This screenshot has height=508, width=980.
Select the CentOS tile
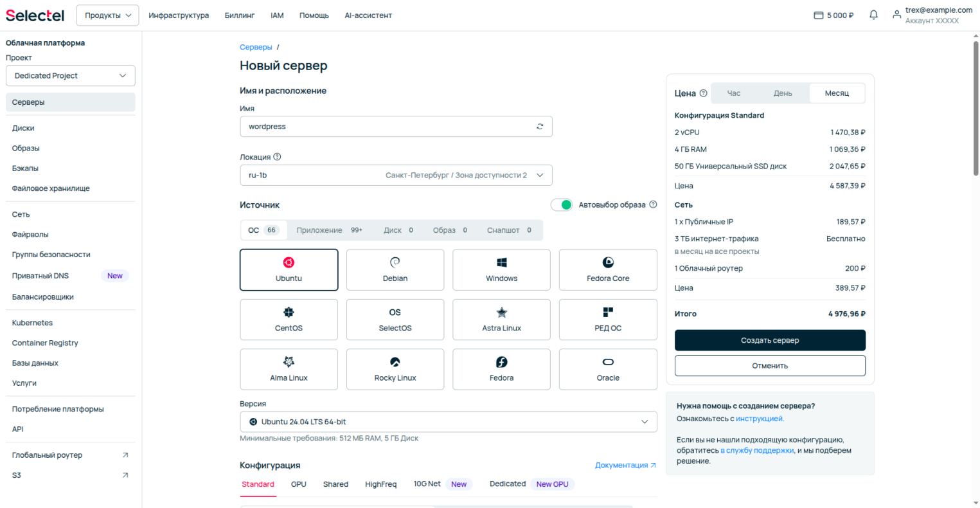click(x=289, y=320)
